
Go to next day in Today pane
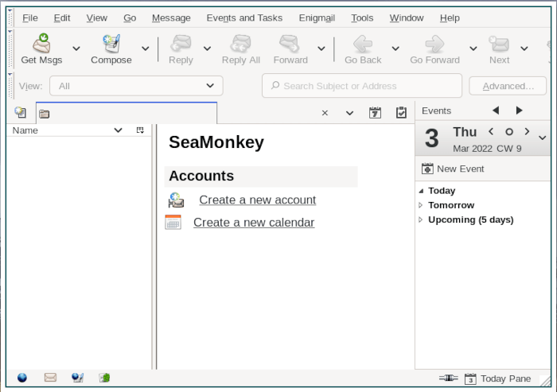tap(527, 132)
